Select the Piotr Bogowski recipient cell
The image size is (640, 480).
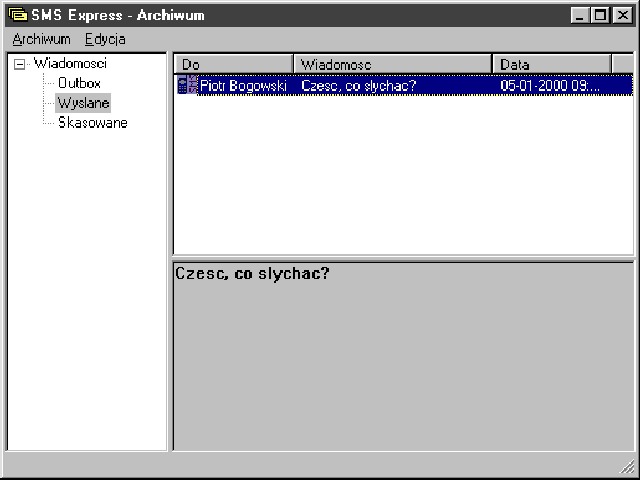(x=243, y=86)
